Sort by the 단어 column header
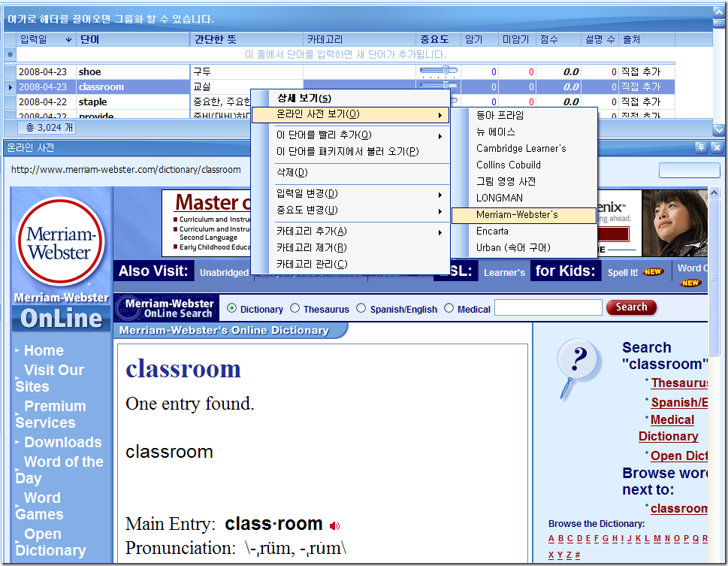728x566 pixels. 133,40
